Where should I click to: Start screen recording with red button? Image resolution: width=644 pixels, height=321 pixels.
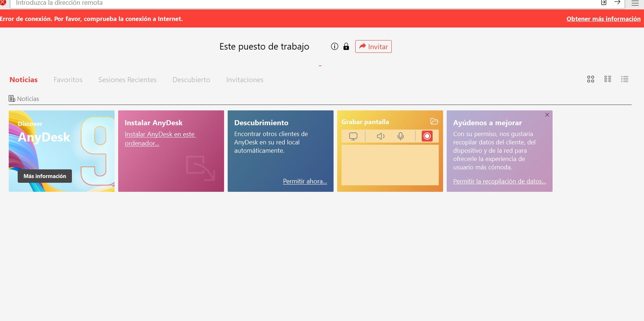[x=427, y=136]
